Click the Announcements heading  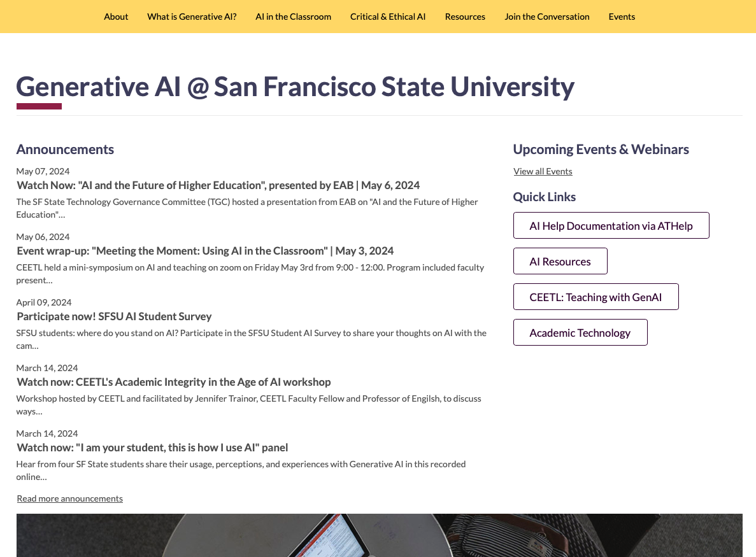pos(65,150)
